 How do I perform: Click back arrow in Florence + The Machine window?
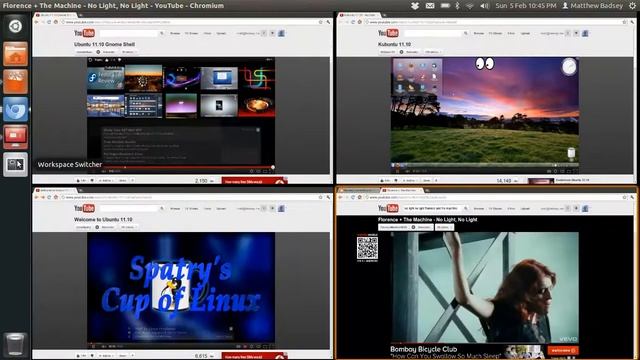[340, 197]
